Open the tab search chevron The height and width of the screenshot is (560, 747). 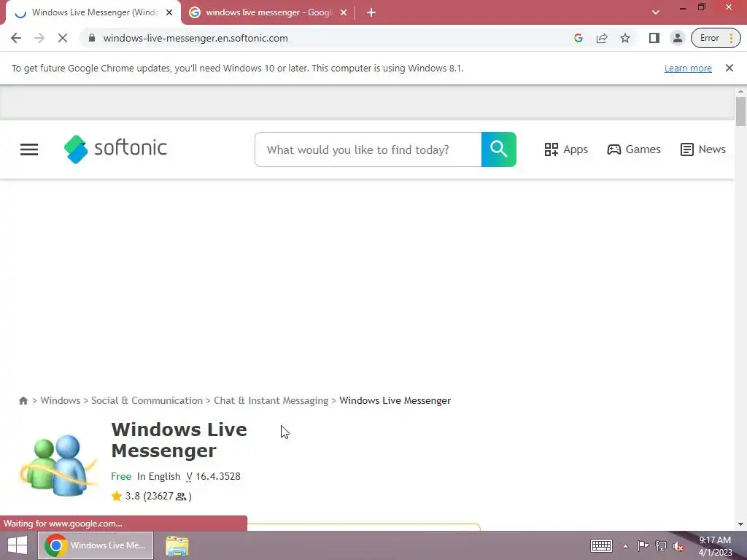point(656,12)
